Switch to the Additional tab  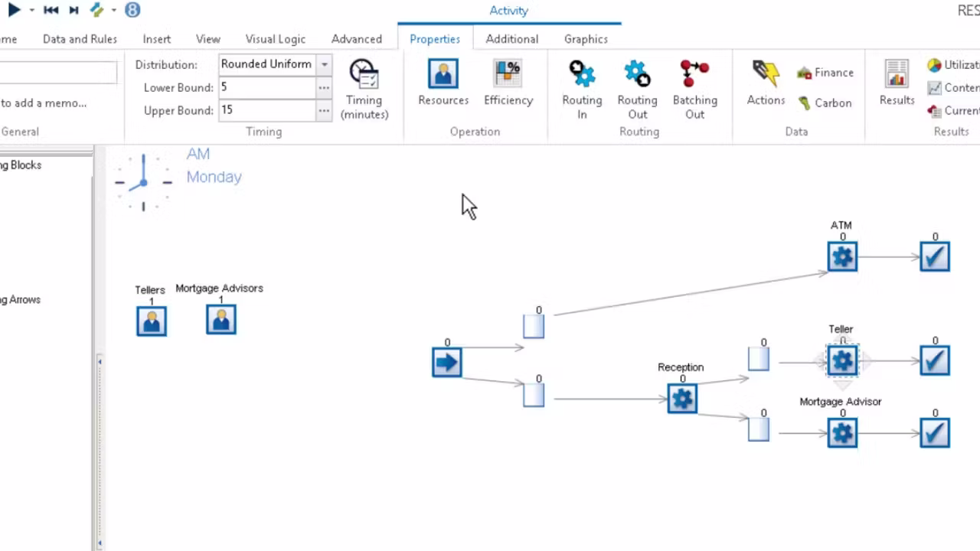tap(511, 39)
